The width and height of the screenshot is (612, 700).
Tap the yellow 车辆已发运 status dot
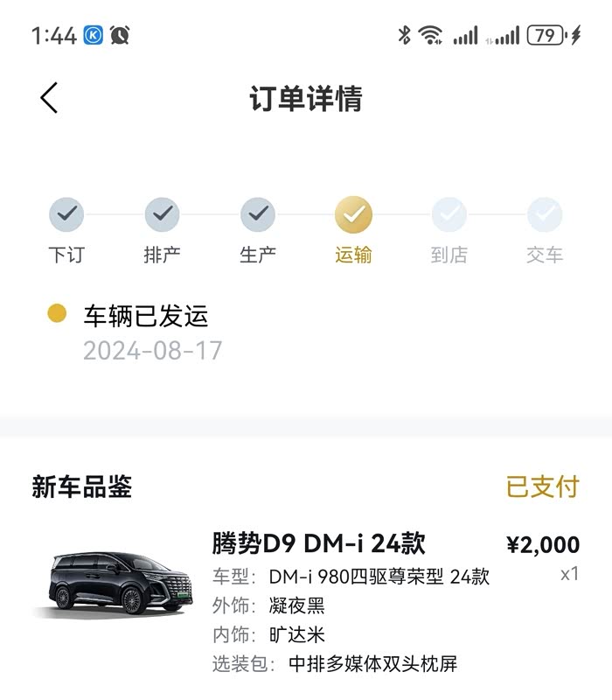[57, 314]
